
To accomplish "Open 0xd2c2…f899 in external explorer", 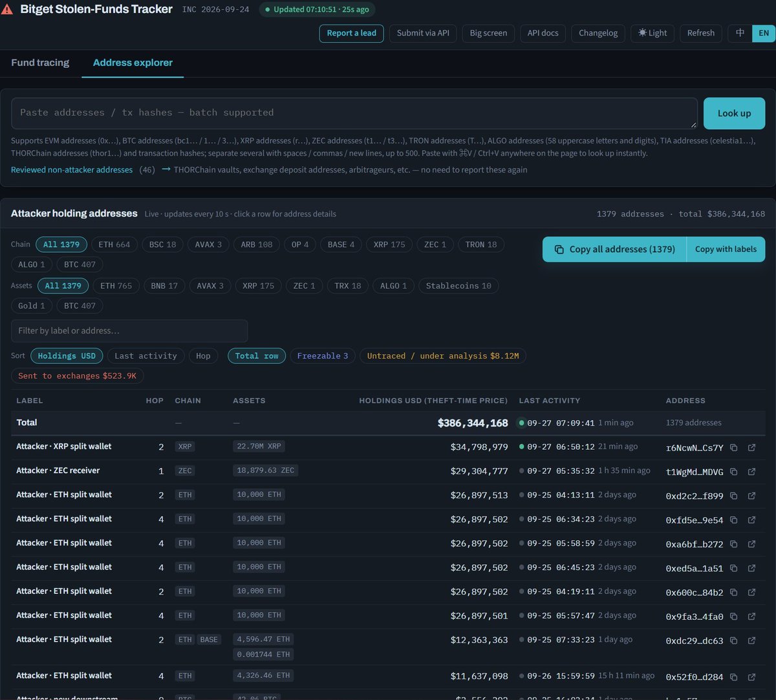I will (x=751, y=496).
